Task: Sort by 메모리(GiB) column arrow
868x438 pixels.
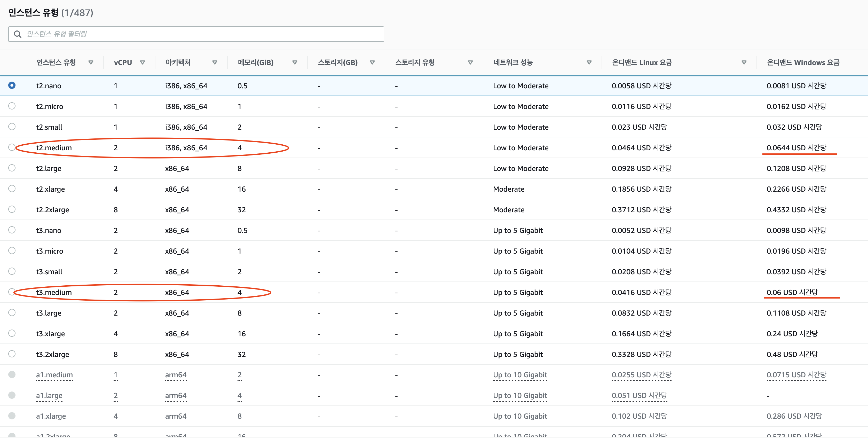Action: (x=295, y=62)
